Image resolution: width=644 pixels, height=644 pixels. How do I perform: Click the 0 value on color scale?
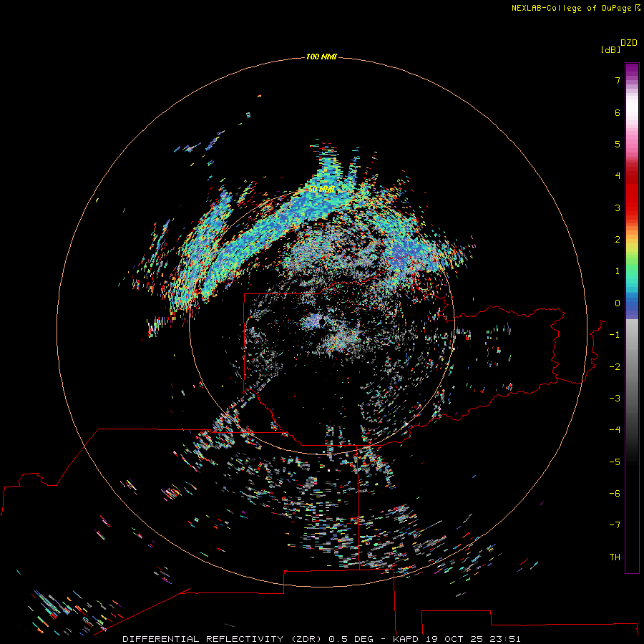618,303
